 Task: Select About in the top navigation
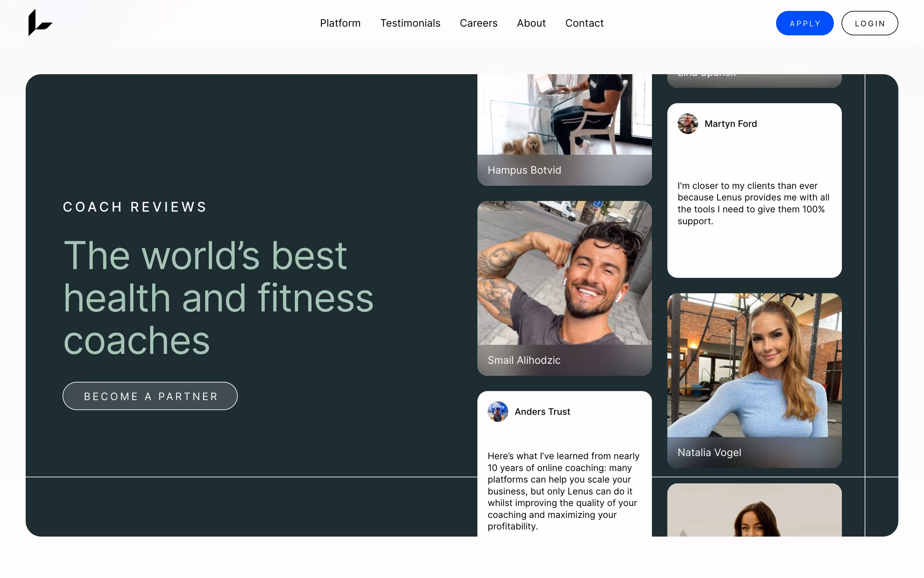(531, 23)
